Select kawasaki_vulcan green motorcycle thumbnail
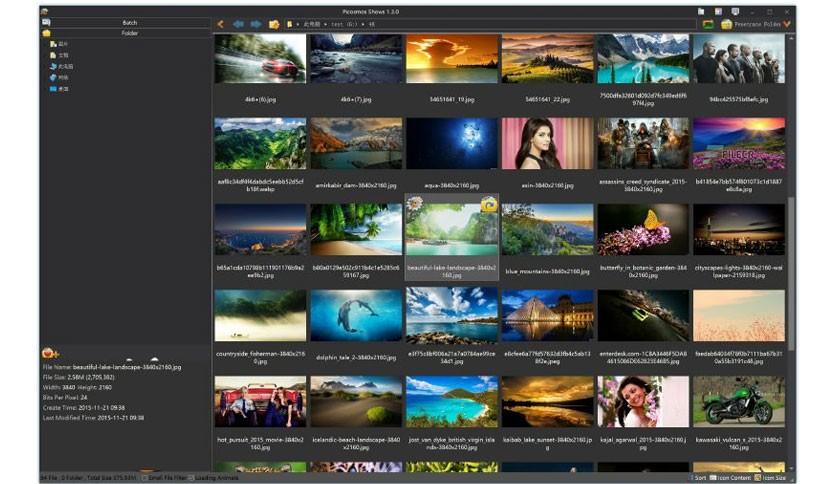This screenshot has height=484, width=836. (x=739, y=402)
